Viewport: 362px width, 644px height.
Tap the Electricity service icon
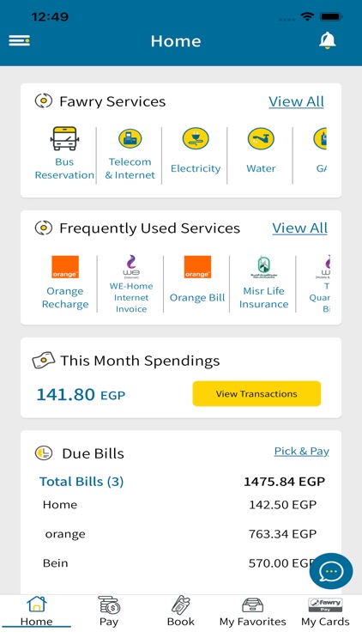196,138
